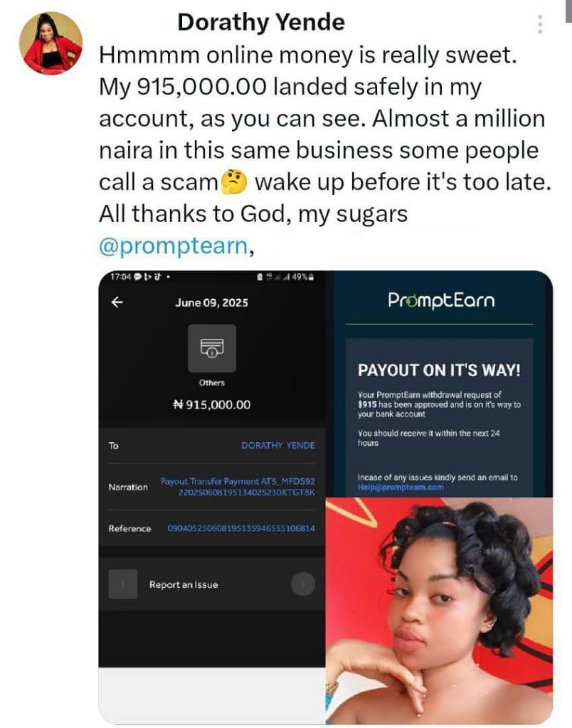Open the Help@promptearn.com email link
This screenshot has width=572, height=728.
coord(401,488)
